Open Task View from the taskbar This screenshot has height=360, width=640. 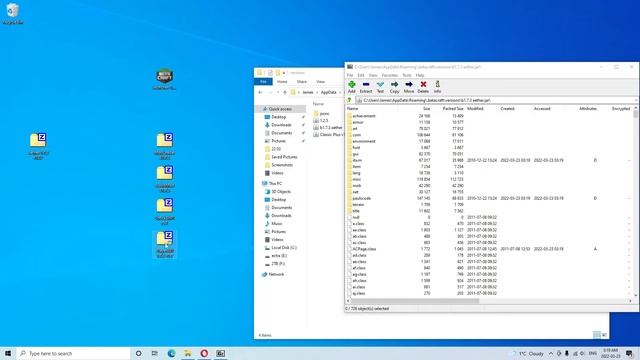click(155, 353)
